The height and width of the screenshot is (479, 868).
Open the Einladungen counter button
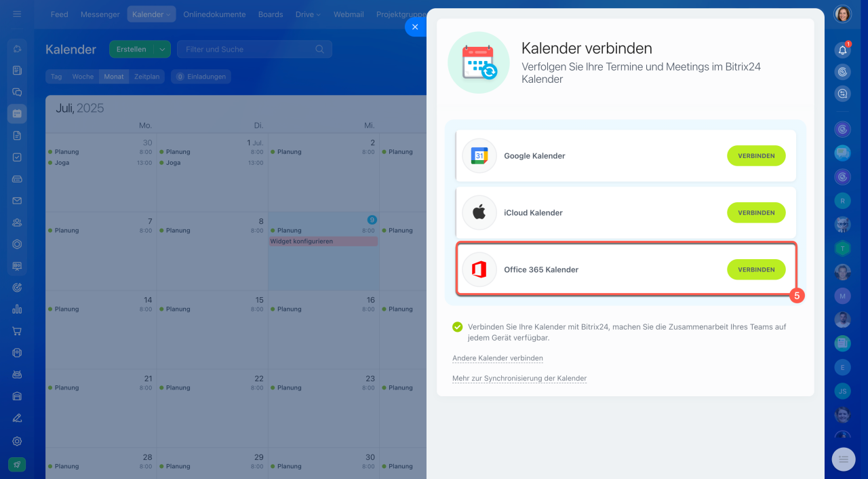click(201, 77)
